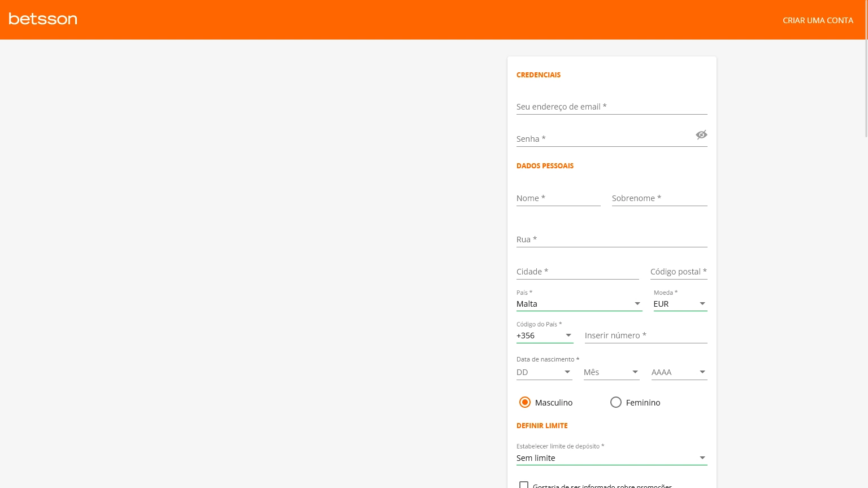
Task: Open the DD day dropdown
Action: 544,372
